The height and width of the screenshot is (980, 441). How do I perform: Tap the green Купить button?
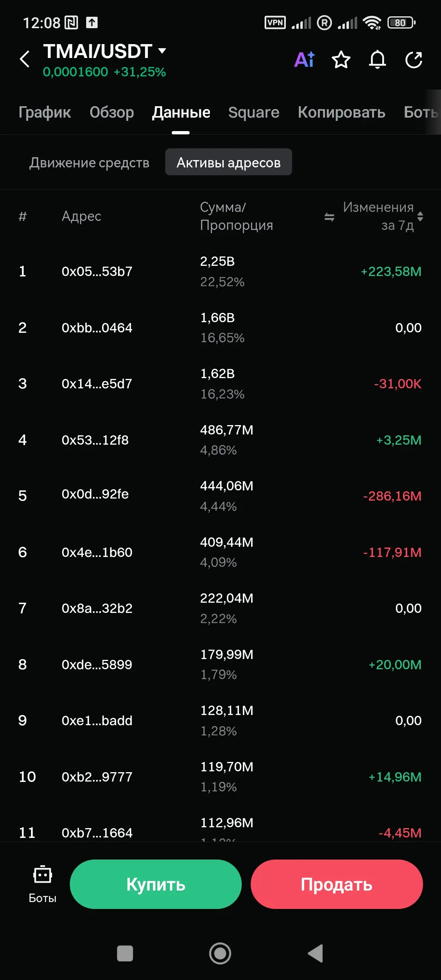point(156,884)
